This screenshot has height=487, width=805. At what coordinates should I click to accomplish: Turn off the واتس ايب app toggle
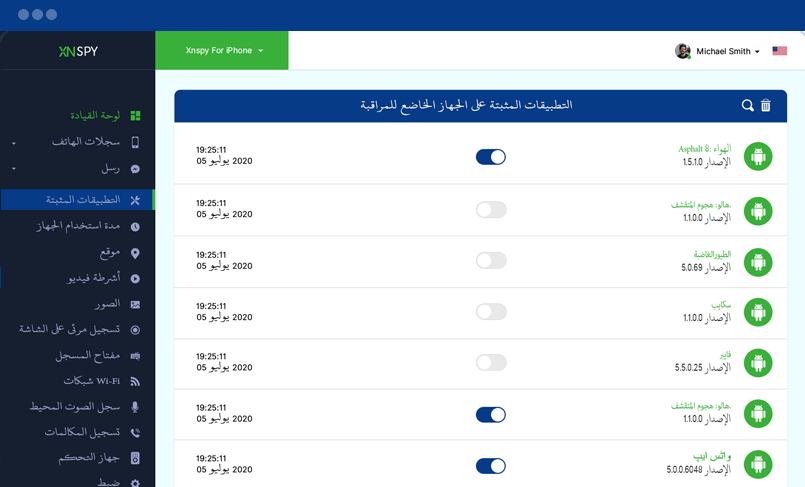click(491, 466)
